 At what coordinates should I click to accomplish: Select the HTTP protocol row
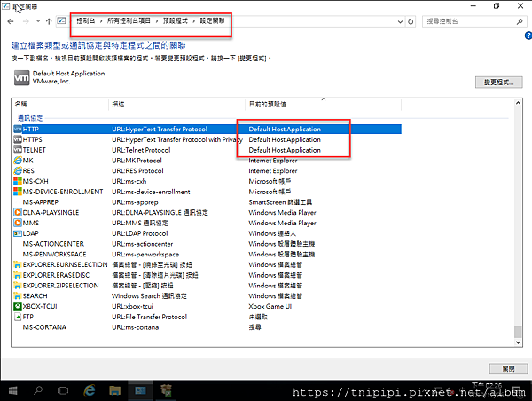[207, 129]
